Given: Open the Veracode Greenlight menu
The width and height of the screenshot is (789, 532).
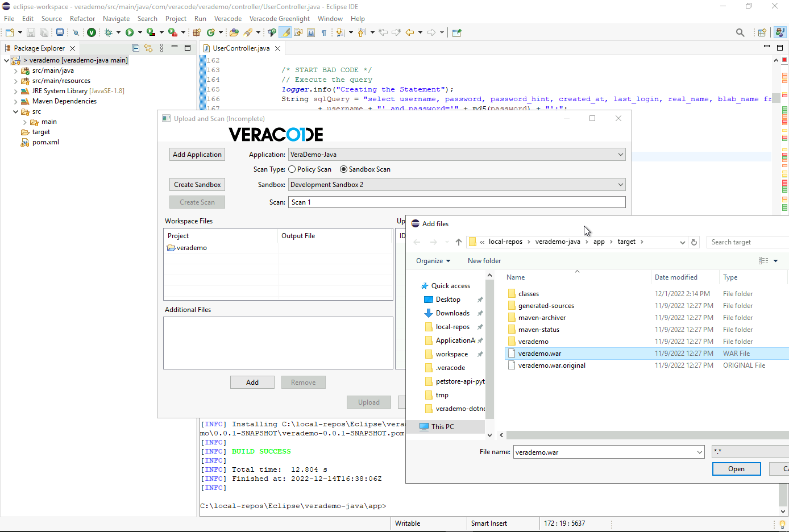Looking at the screenshot, I should pos(280,19).
